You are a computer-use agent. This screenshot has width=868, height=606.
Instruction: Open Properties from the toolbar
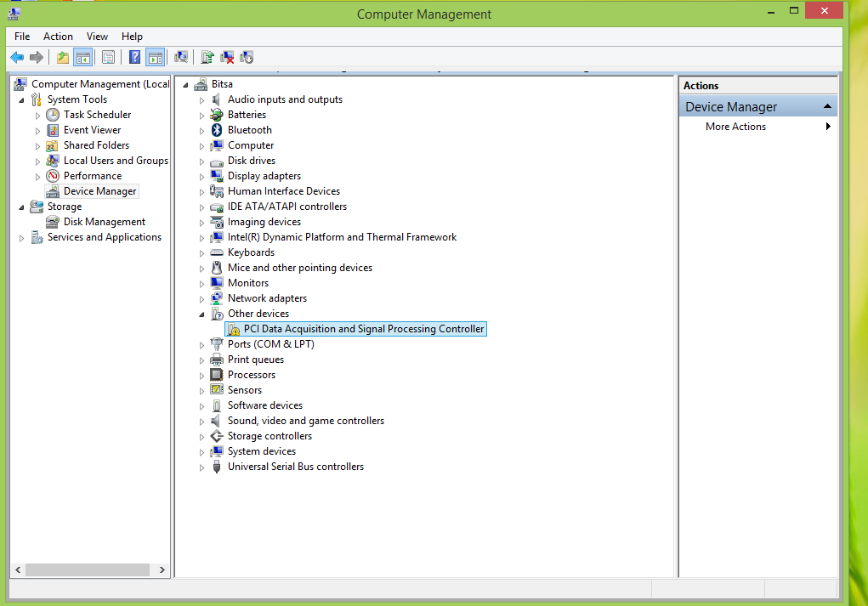coord(108,58)
